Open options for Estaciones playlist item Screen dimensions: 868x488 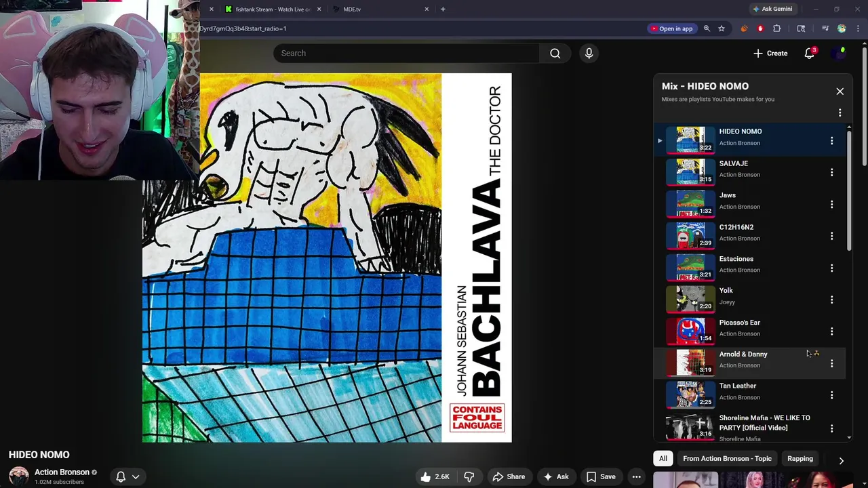831,268
